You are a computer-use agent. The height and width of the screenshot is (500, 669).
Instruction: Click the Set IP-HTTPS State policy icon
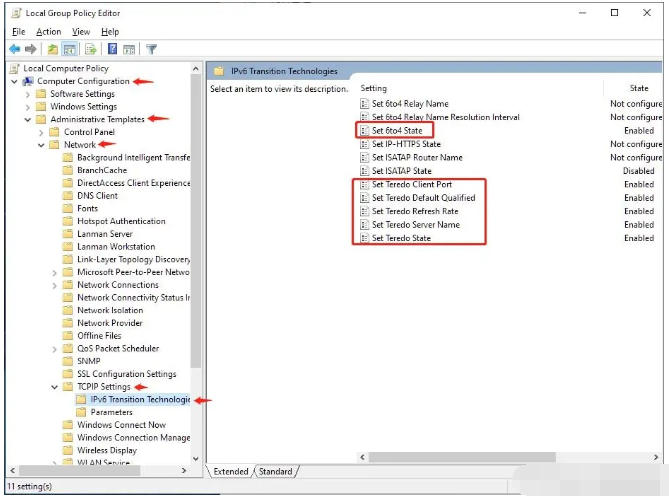[x=364, y=144]
